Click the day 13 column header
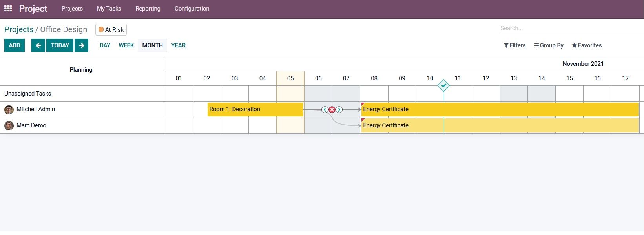 tap(514, 78)
